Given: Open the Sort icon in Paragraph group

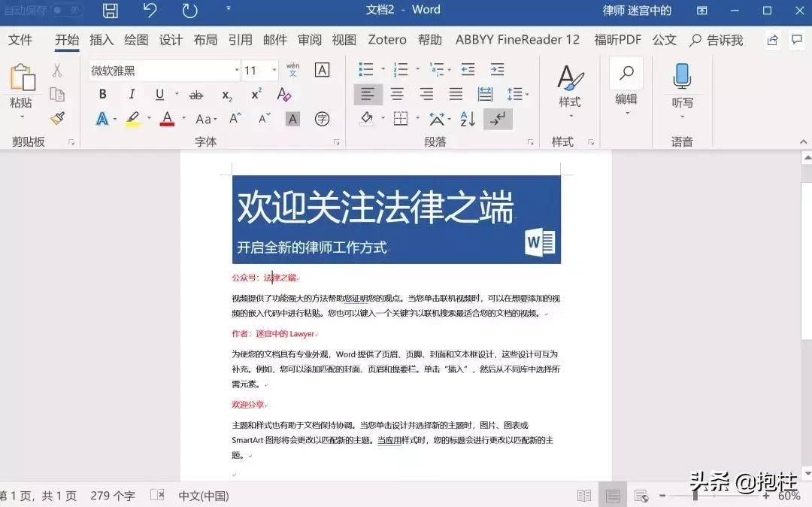Looking at the screenshot, I should tap(466, 118).
